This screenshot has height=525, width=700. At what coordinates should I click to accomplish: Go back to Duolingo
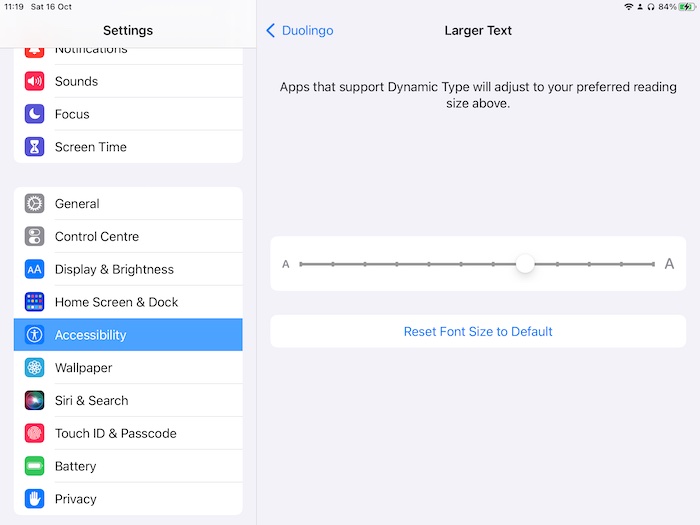[x=300, y=31]
